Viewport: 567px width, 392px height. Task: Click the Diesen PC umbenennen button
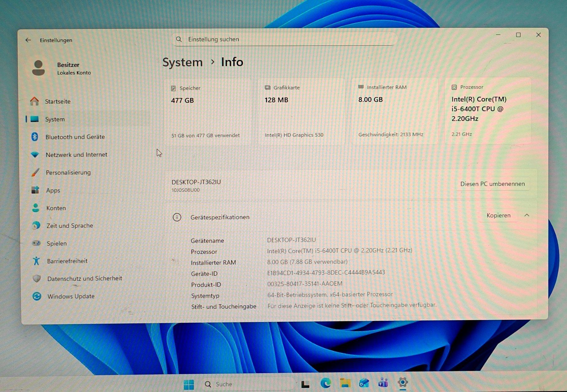point(492,184)
